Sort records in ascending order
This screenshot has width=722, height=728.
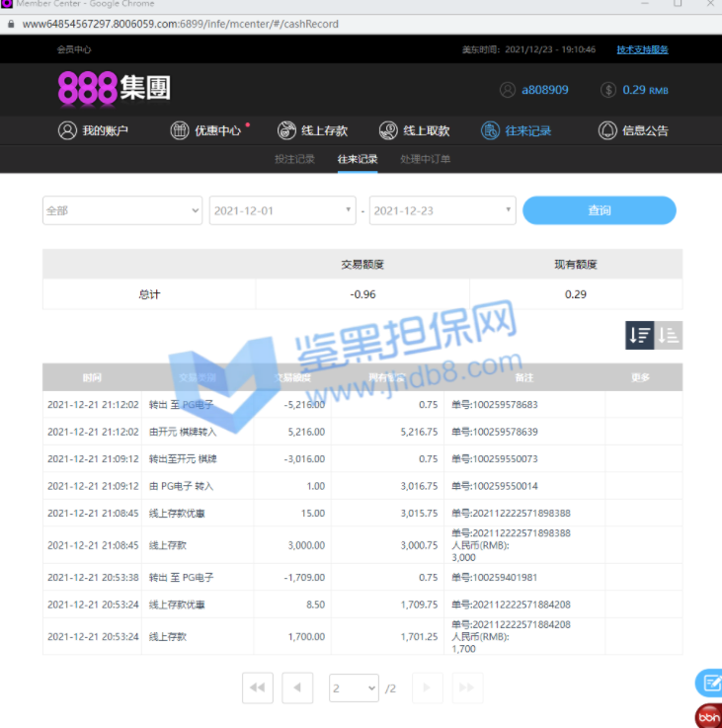pos(669,335)
